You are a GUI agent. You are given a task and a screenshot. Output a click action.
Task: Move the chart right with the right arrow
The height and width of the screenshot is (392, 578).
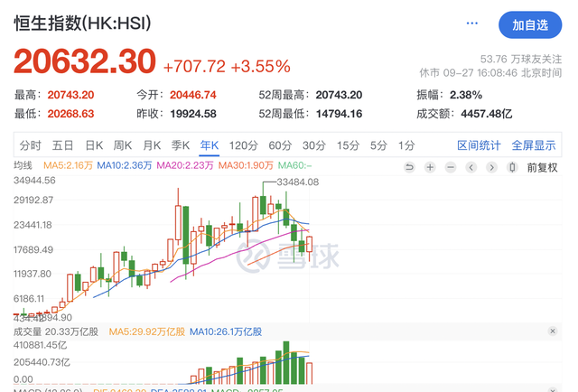491,167
